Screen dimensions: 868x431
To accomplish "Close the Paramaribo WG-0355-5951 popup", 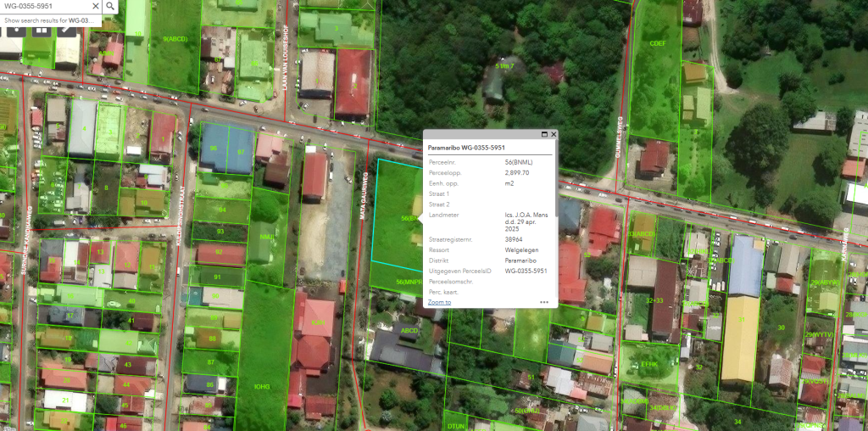I will click(x=554, y=134).
